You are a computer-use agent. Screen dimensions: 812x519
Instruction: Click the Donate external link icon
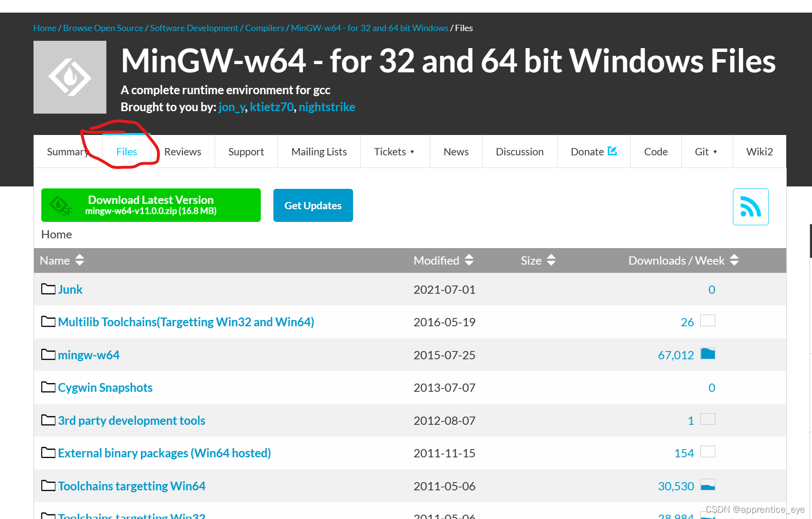click(612, 151)
